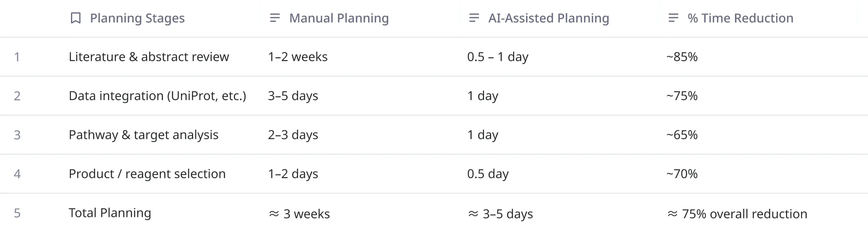Click the text-lines icon beside AI-Assisted Planning
The image size is (868, 232).
tap(474, 18)
